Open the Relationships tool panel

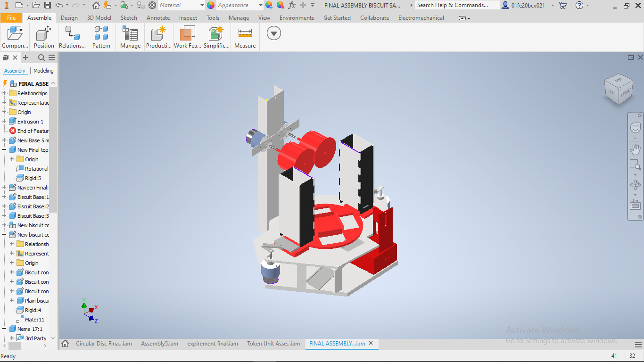(72, 37)
